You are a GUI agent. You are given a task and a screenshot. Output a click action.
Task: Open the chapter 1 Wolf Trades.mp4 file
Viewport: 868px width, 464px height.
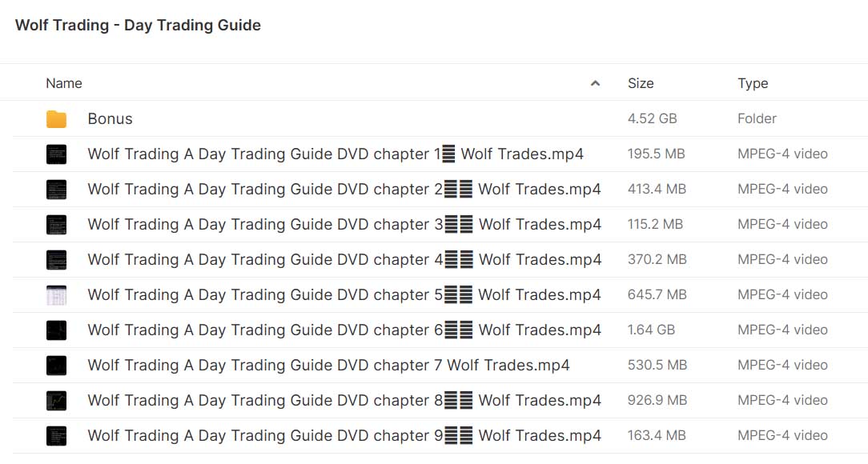coord(336,154)
